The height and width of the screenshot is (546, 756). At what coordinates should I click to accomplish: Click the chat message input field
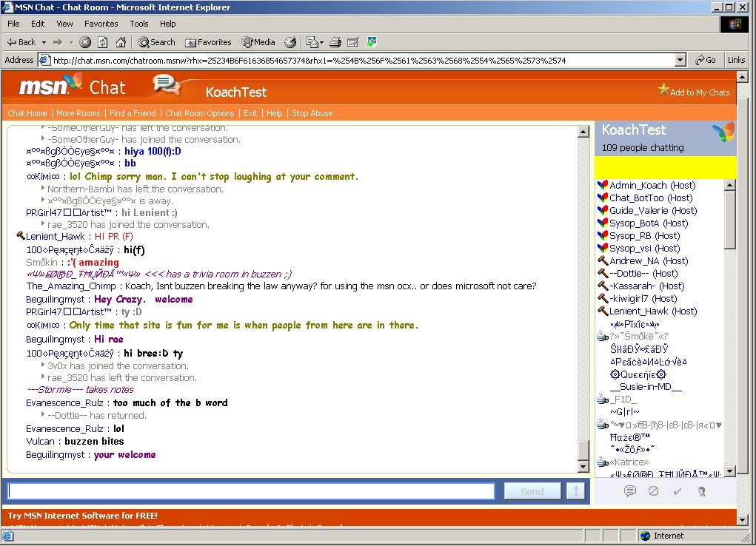251,491
